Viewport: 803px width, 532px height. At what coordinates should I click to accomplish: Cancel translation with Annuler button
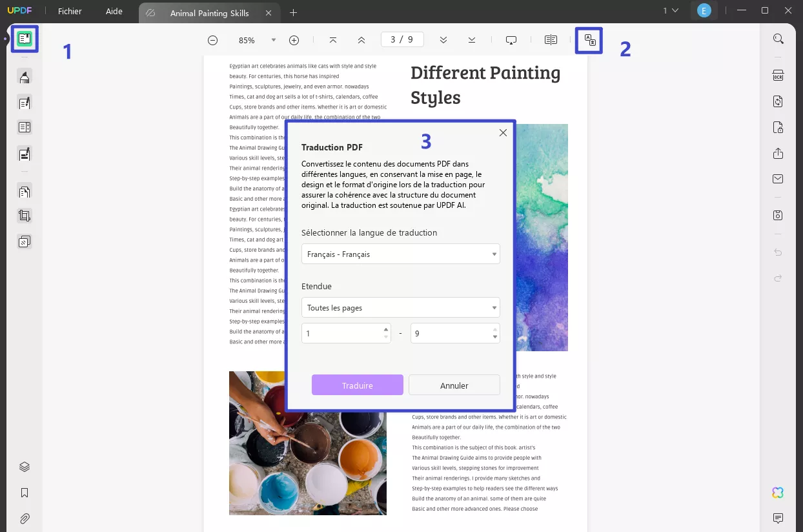click(x=454, y=385)
